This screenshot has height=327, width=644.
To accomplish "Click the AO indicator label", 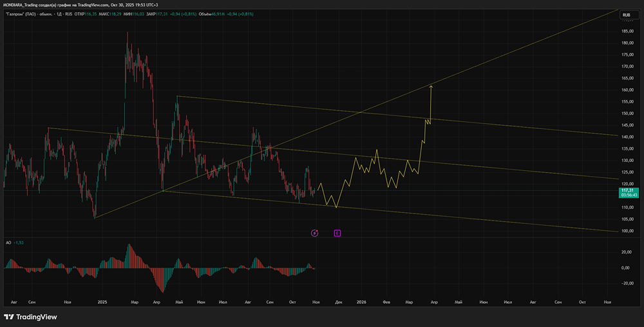I will click(8, 243).
